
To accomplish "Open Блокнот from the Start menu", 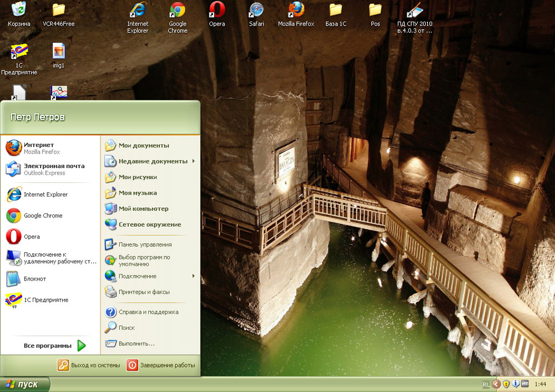I will click(34, 279).
